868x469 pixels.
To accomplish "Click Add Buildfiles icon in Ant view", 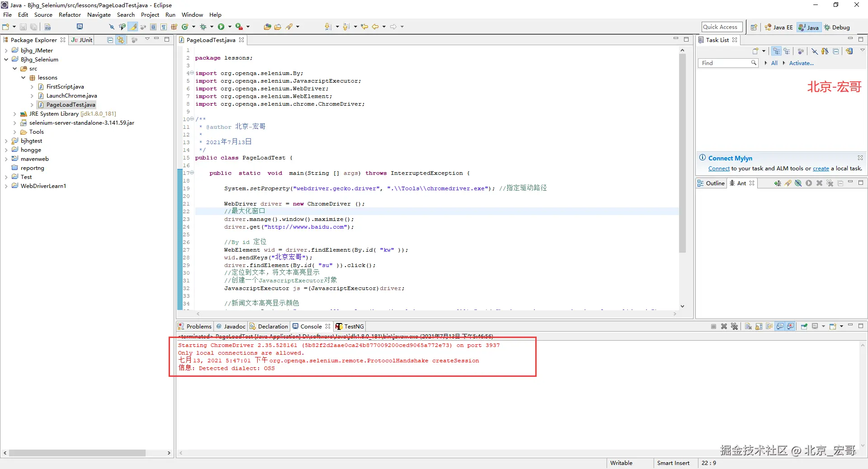I will [777, 183].
